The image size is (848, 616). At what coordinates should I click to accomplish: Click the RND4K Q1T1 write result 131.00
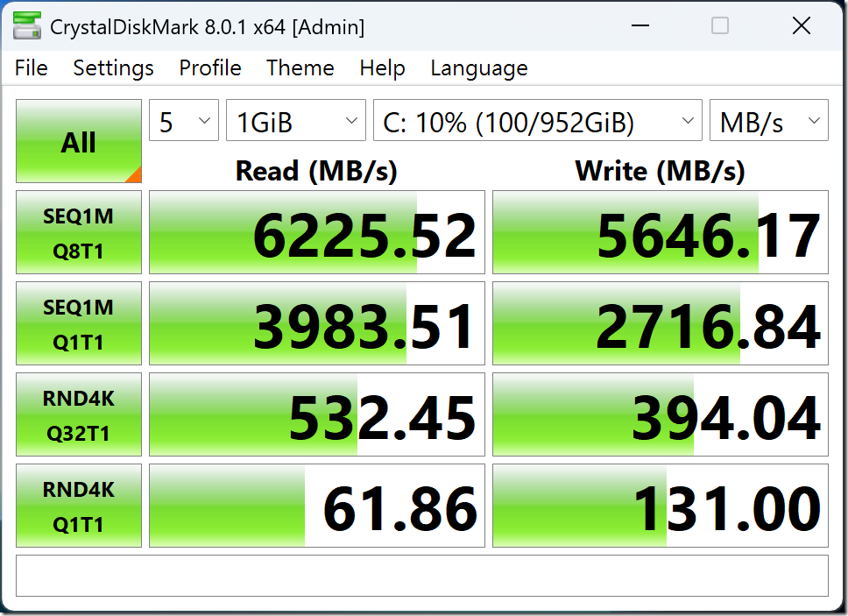pyautogui.click(x=661, y=506)
